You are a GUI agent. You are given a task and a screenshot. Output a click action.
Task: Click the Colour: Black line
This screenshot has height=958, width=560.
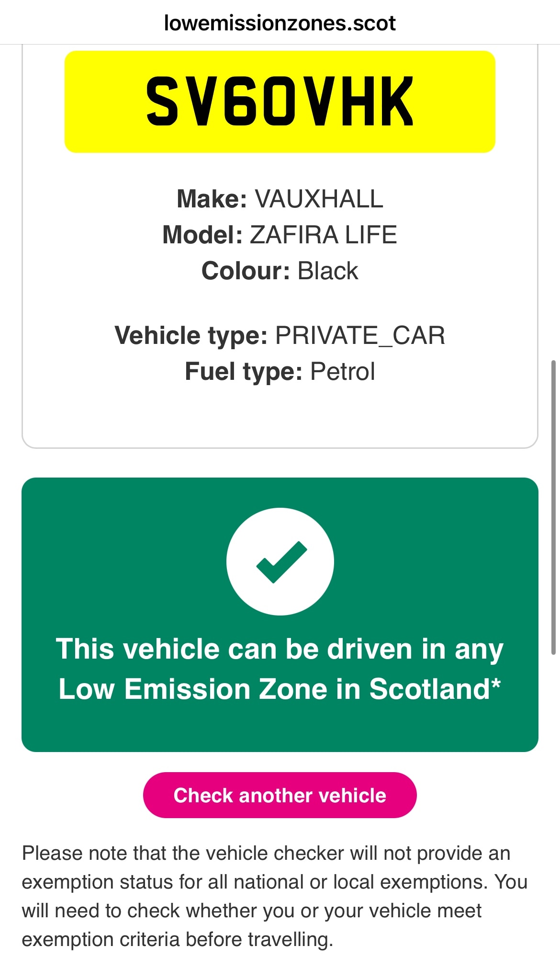(280, 270)
